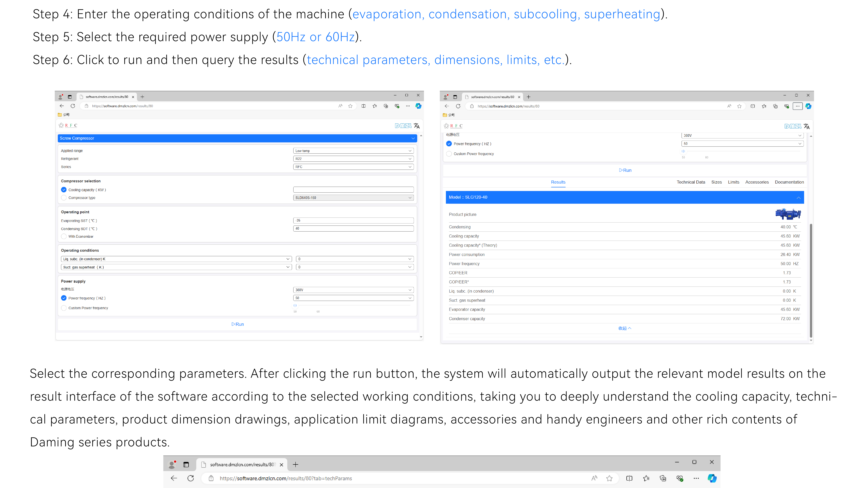Select Power frequency (HZ) radio in right window
Viewport: 868px width, 488px height.
(449, 144)
